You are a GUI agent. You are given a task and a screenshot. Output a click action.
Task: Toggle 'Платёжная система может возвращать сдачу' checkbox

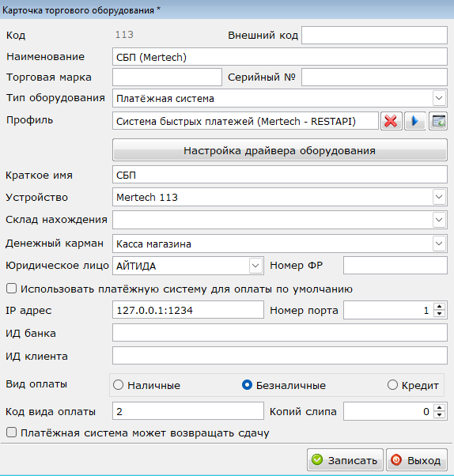pos(12,433)
